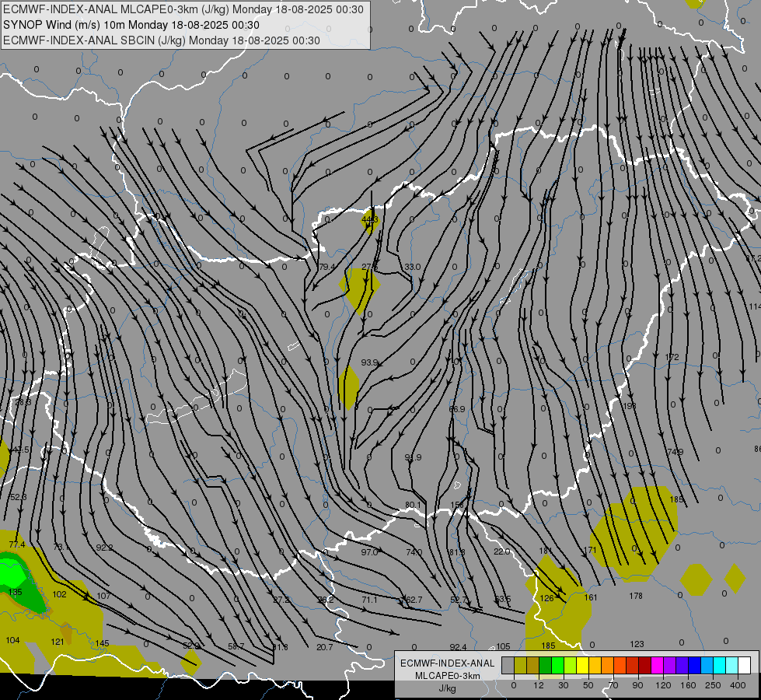Image resolution: width=761 pixels, height=700 pixels.
Task: Select the 74.0 map value
Action: (414, 552)
